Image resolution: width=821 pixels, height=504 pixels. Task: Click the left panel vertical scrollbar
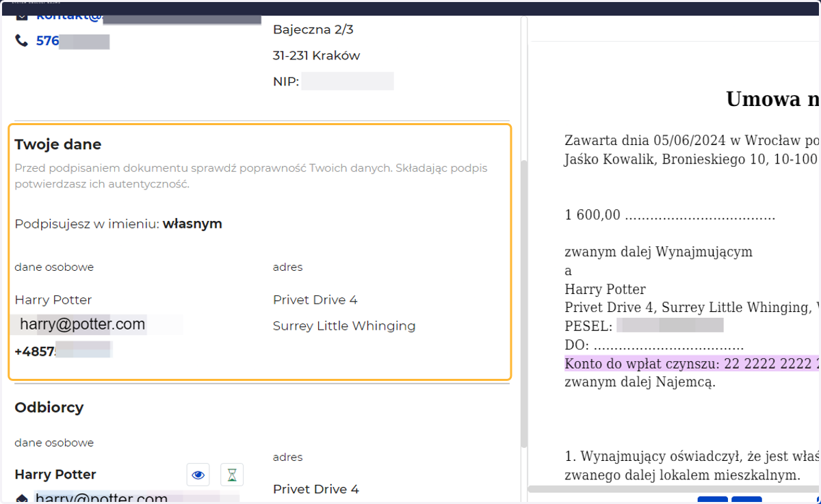[x=524, y=304]
